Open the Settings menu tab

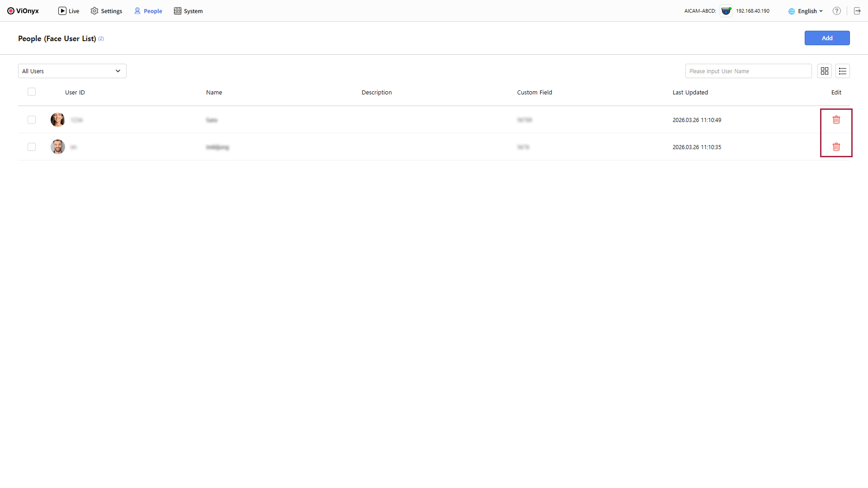click(x=106, y=11)
